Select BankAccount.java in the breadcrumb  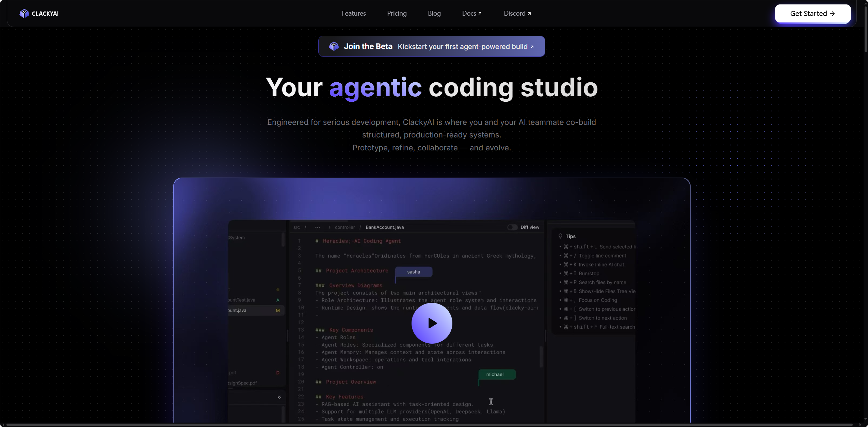click(x=385, y=227)
